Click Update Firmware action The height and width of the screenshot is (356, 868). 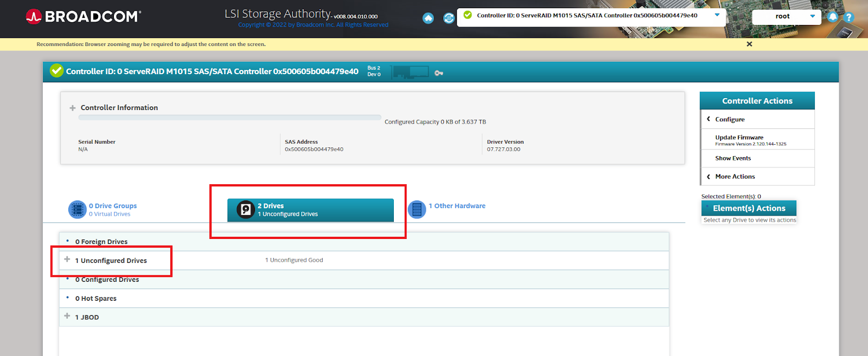pos(757,140)
